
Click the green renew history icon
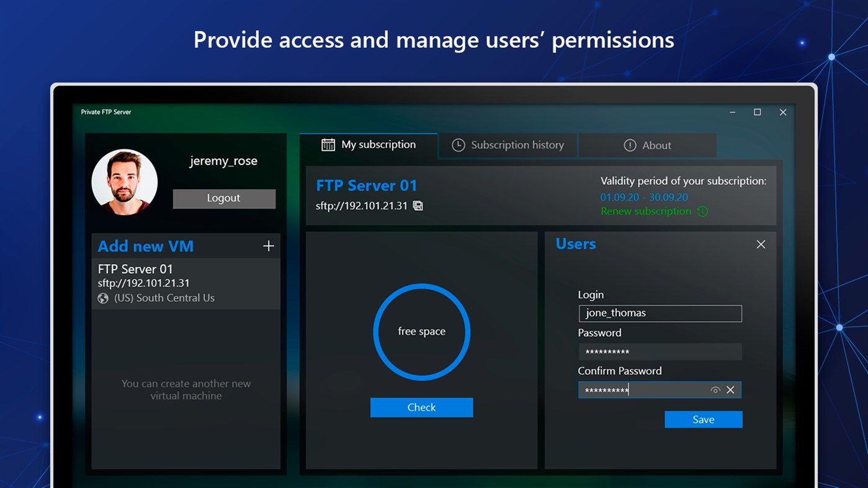click(x=702, y=211)
